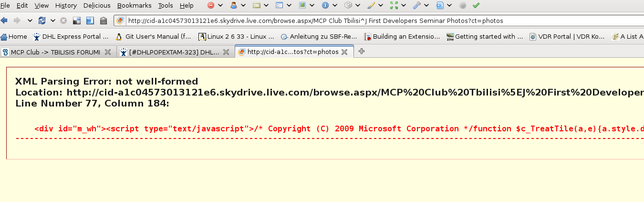Open Anleitung zu SBF-Re bookmark
The width and height of the screenshot is (644, 202).
click(319, 36)
